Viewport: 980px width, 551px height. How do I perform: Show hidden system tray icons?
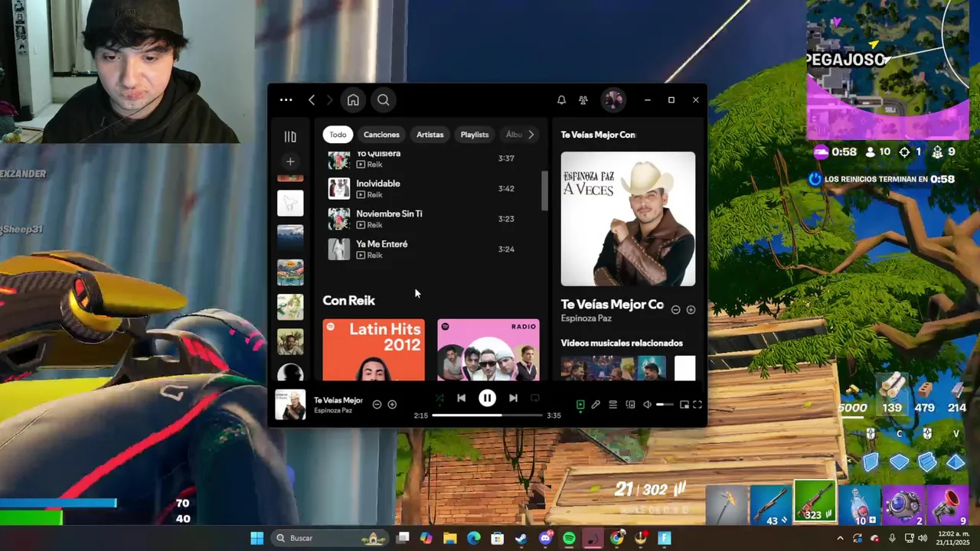click(840, 538)
